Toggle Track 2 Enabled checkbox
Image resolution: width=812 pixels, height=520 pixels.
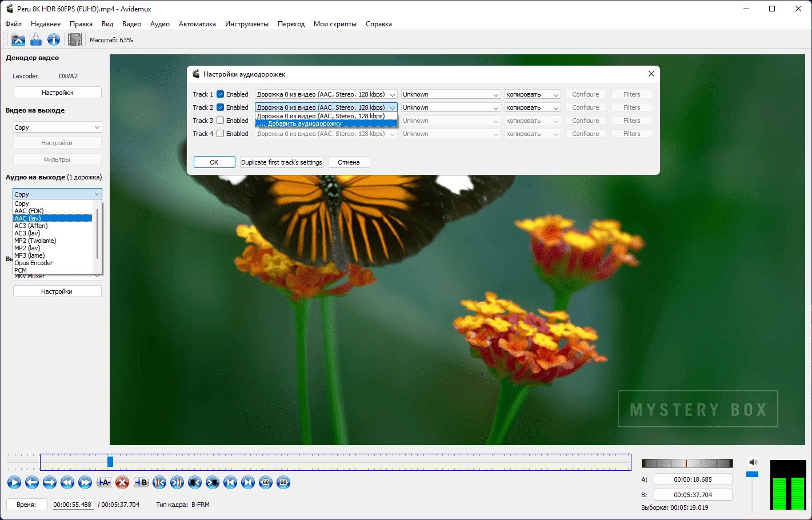point(220,107)
